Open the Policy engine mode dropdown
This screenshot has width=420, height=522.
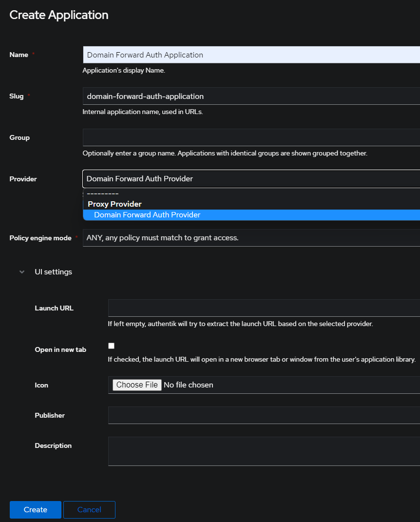pyautogui.click(x=251, y=238)
